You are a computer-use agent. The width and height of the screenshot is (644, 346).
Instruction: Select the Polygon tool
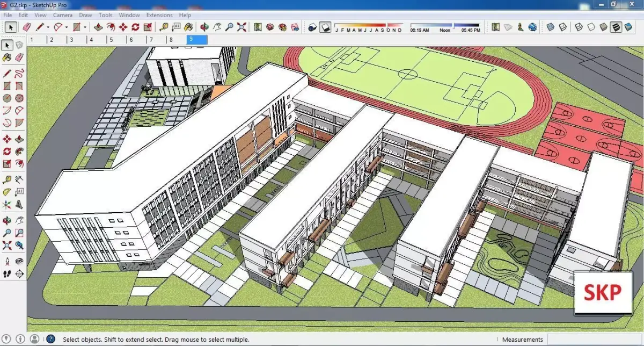point(19,98)
